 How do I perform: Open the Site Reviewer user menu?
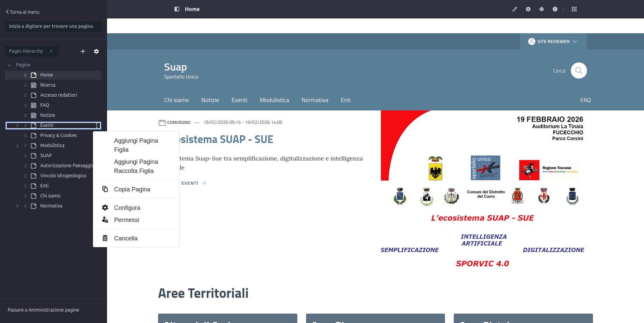(x=553, y=41)
